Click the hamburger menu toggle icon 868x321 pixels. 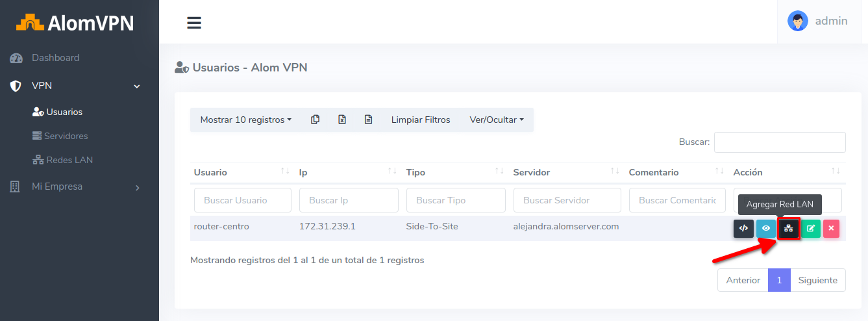coord(194,23)
